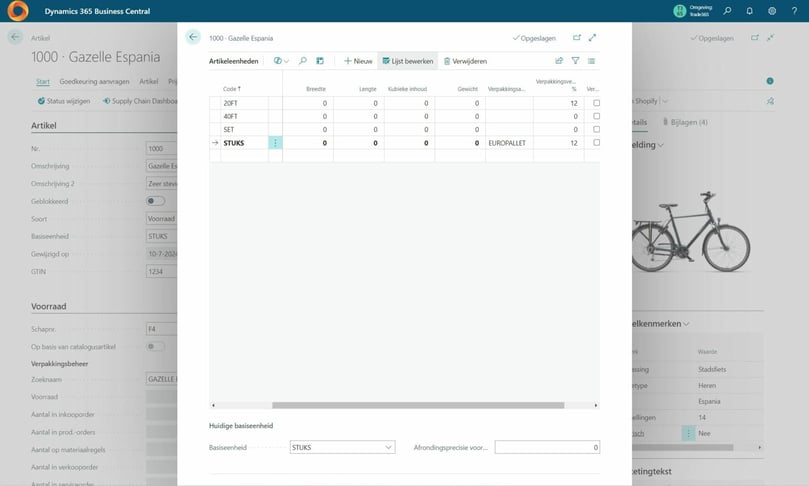Viewport: 809px width, 486px height.
Task: Open the dialog in a new window
Action: pos(577,38)
